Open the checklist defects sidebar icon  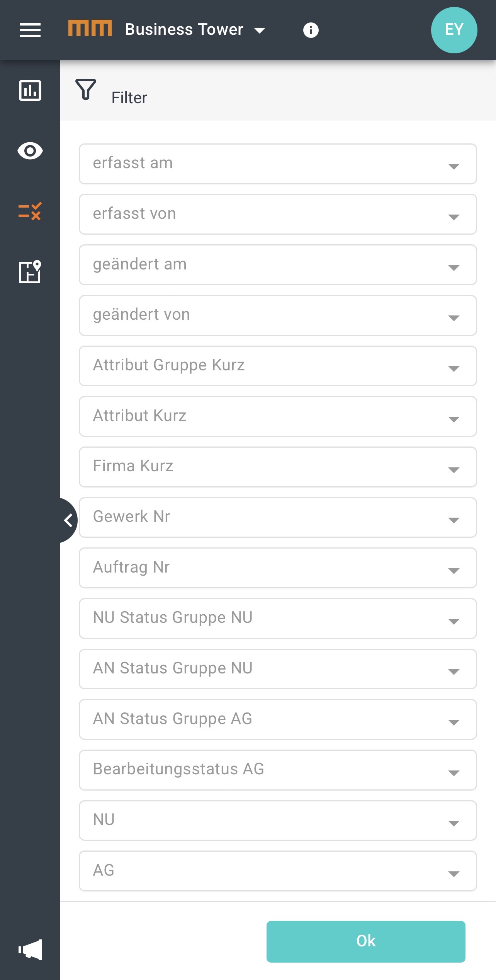pos(30,211)
